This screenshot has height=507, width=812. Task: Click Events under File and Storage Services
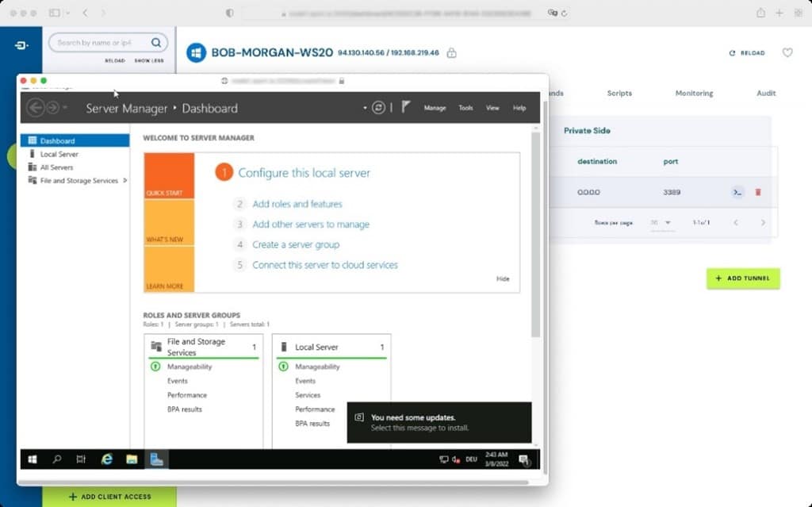click(177, 381)
